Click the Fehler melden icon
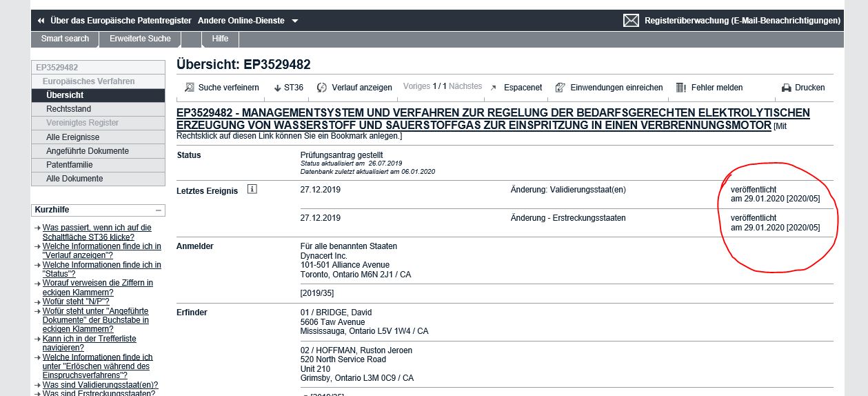Viewport: 868px width, 396px height. [x=681, y=88]
